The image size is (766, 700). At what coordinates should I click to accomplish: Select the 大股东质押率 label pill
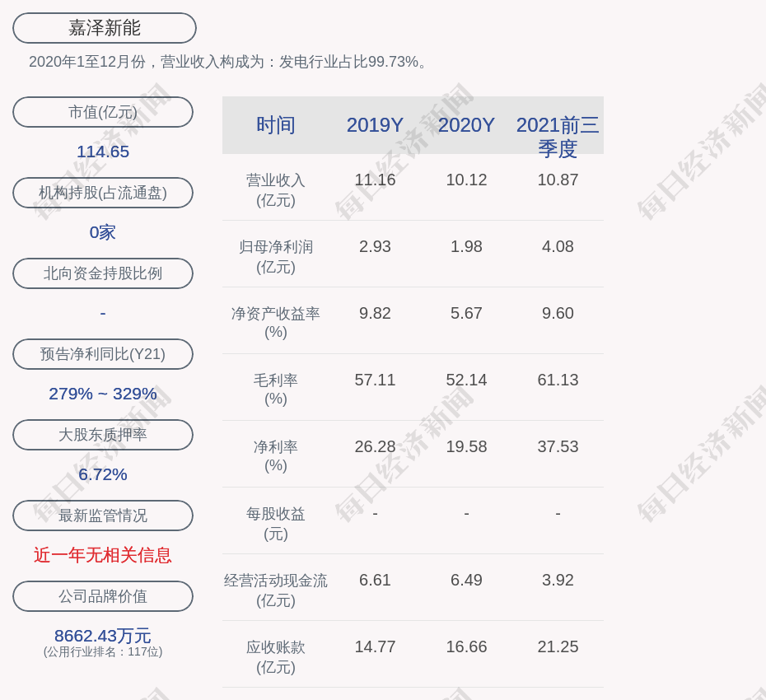103,435
